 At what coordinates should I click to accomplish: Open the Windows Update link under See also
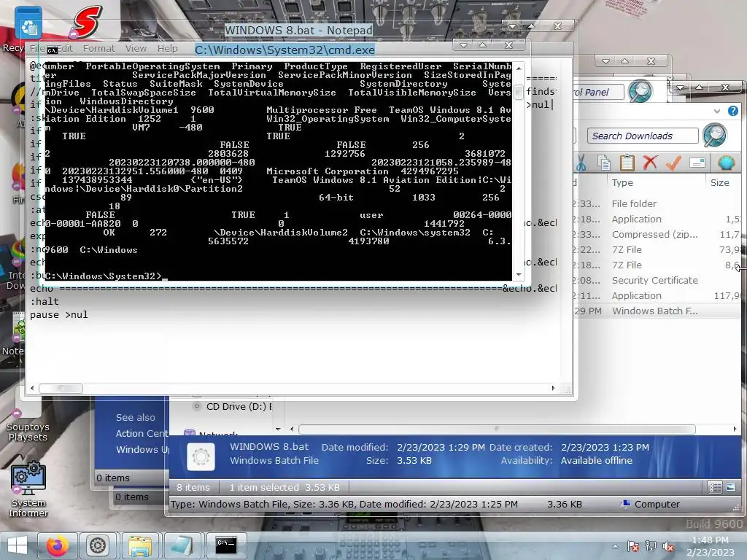click(142, 449)
